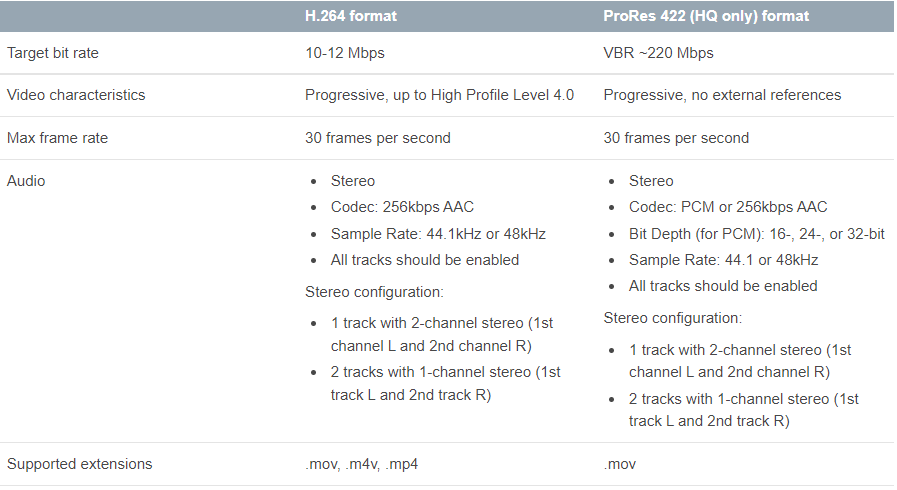
Task: Click the H.264 format column header
Action: [358, 16]
